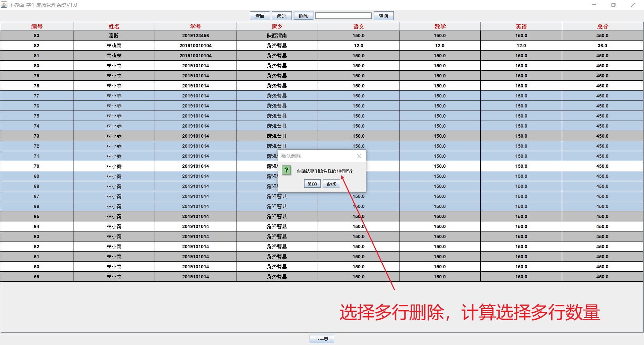This screenshot has height=345, width=644.
Task: Click the 学号 column header
Action: click(196, 26)
